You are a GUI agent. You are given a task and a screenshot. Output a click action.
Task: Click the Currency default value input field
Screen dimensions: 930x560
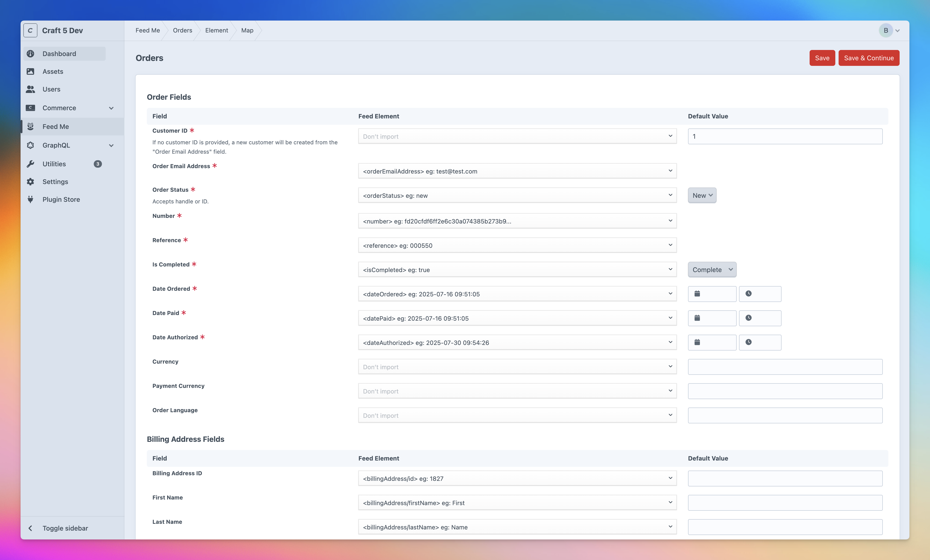click(785, 367)
